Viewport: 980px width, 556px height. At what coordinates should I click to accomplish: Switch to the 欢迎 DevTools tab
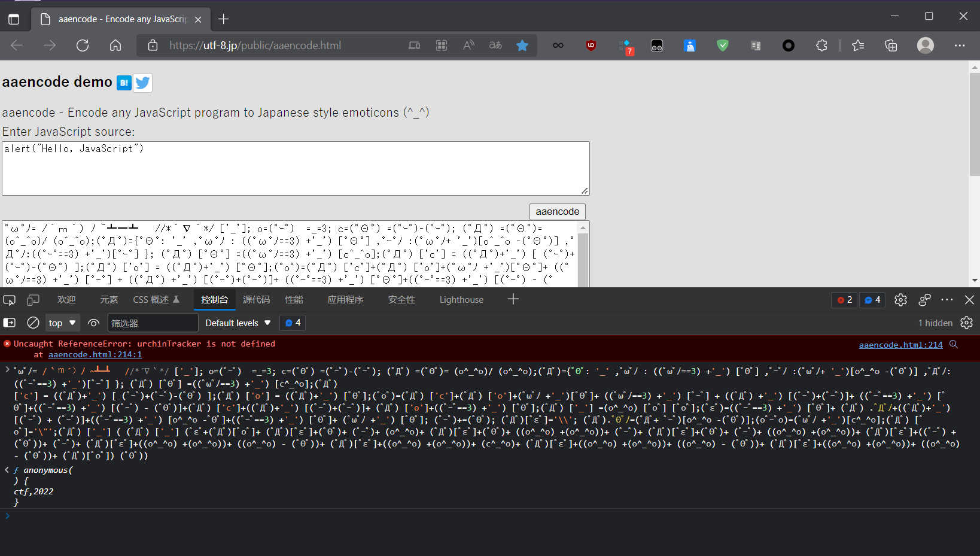click(x=66, y=300)
